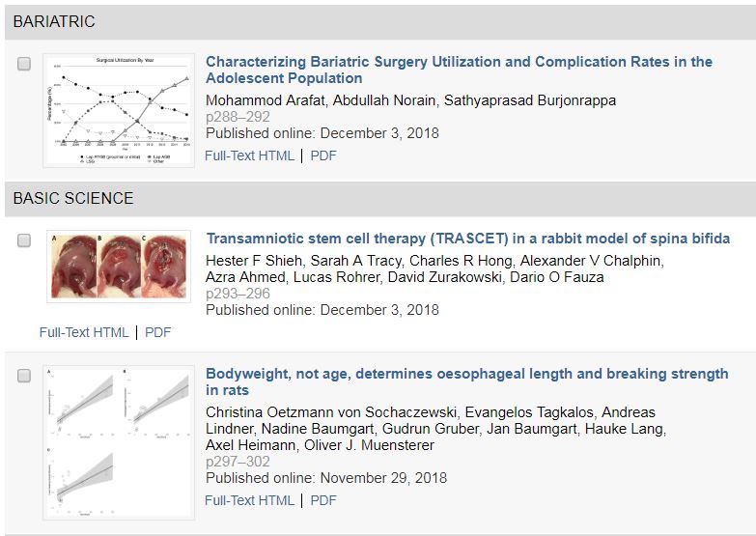Screen dimensions: 756x536
Task: Open Full-Text HTML for oesophageal length article
Action: click(x=249, y=500)
